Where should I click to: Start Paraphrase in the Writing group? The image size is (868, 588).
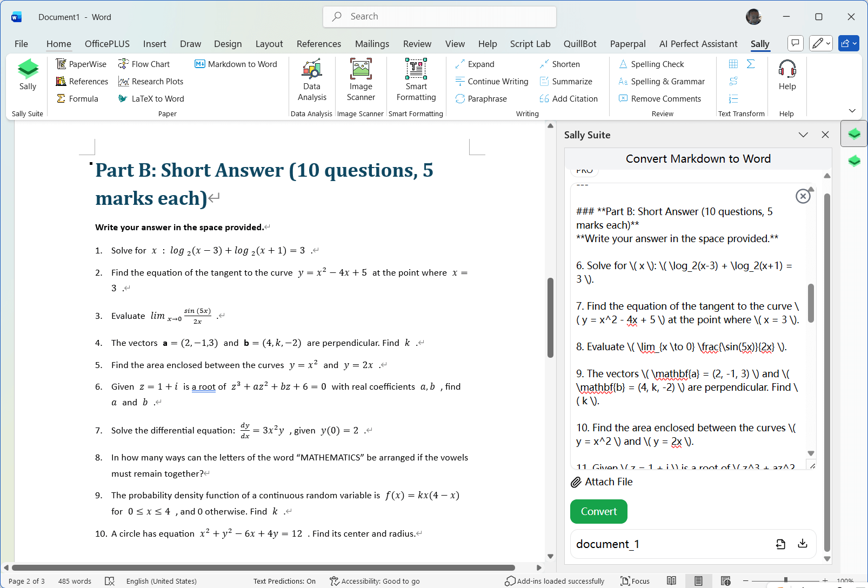[482, 98]
